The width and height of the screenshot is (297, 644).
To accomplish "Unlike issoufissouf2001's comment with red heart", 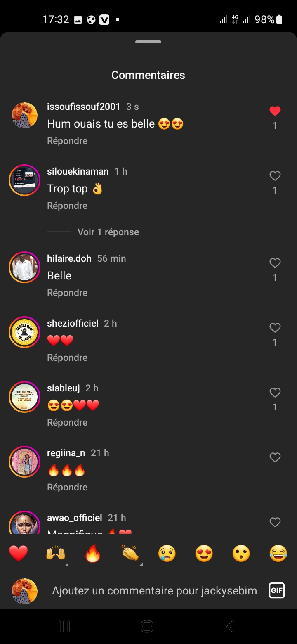I will pos(275,111).
